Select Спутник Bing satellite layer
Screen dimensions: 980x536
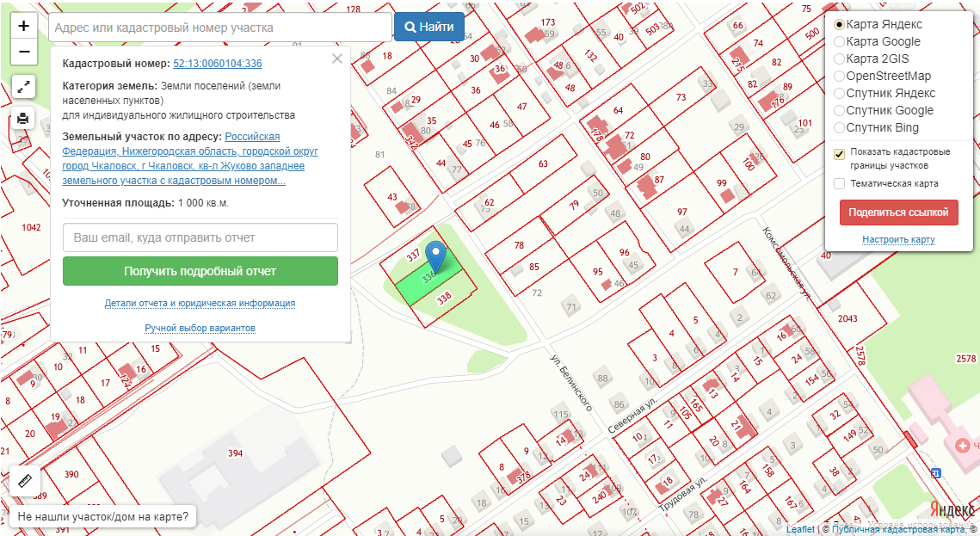pos(840,127)
